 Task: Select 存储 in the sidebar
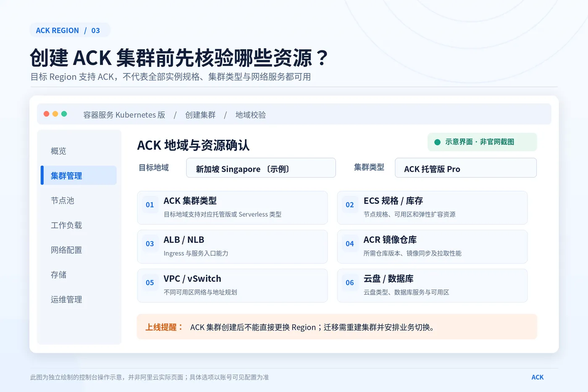(58, 275)
